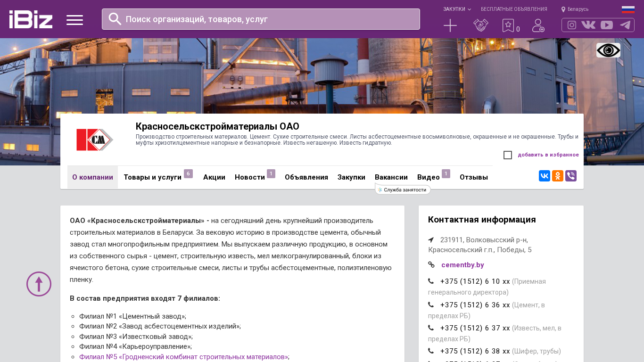Click the phone icon beside +375 (1512) 6 36 xx

[431, 304]
